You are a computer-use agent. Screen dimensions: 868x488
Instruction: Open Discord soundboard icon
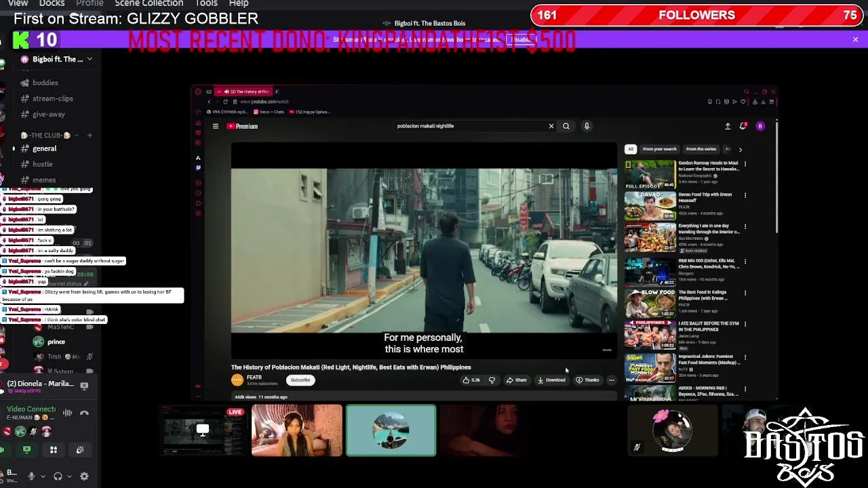(x=80, y=449)
